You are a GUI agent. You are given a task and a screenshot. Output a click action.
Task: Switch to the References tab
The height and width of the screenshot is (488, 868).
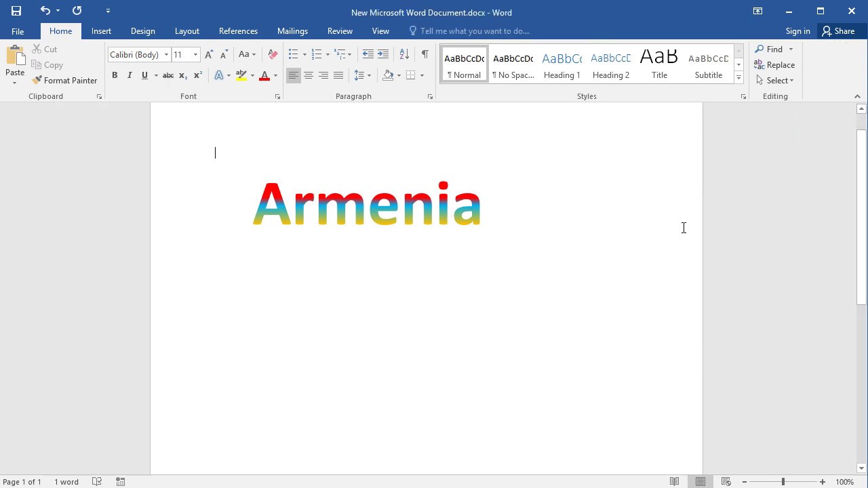coord(238,31)
